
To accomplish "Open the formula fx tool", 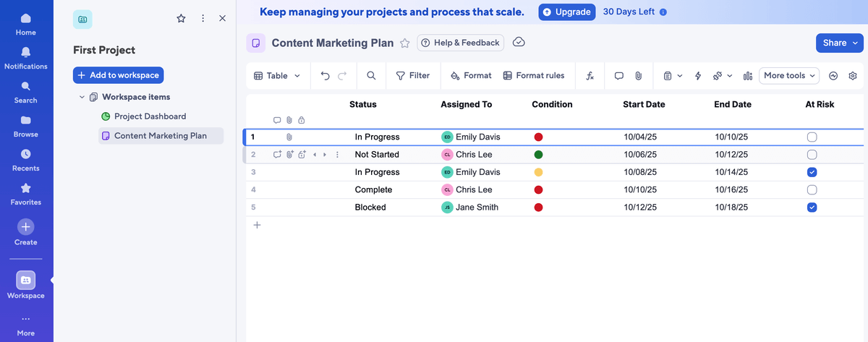I will coord(590,75).
